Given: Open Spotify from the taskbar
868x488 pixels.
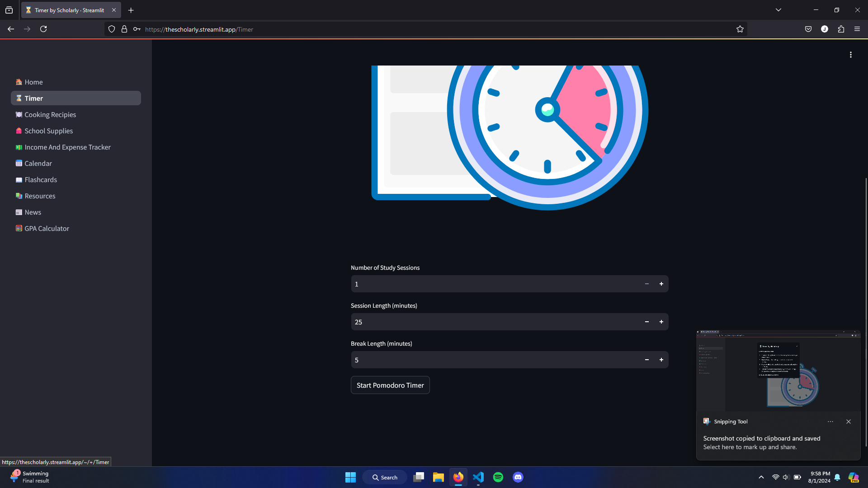Looking at the screenshot, I should tap(498, 477).
